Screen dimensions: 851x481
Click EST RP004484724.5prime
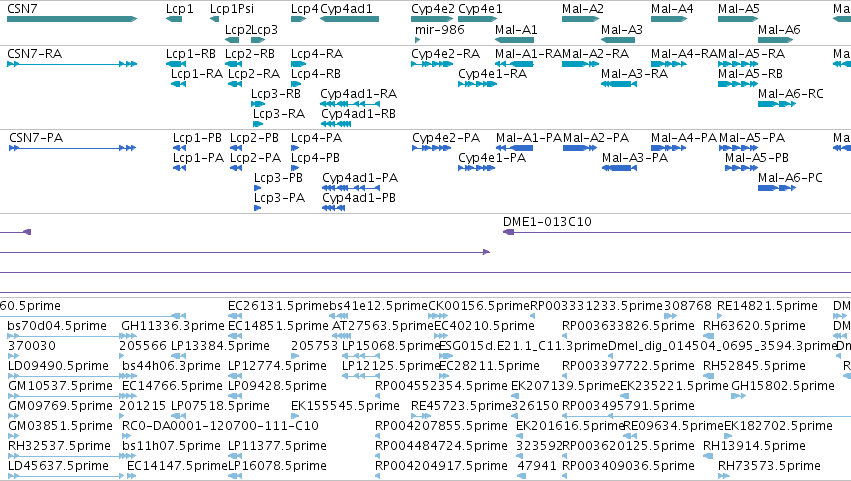click(441, 446)
